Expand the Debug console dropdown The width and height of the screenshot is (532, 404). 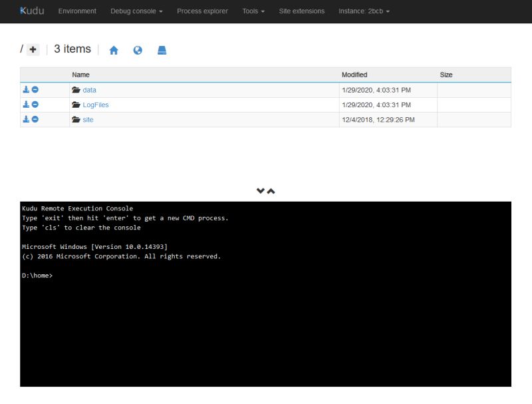[136, 11]
